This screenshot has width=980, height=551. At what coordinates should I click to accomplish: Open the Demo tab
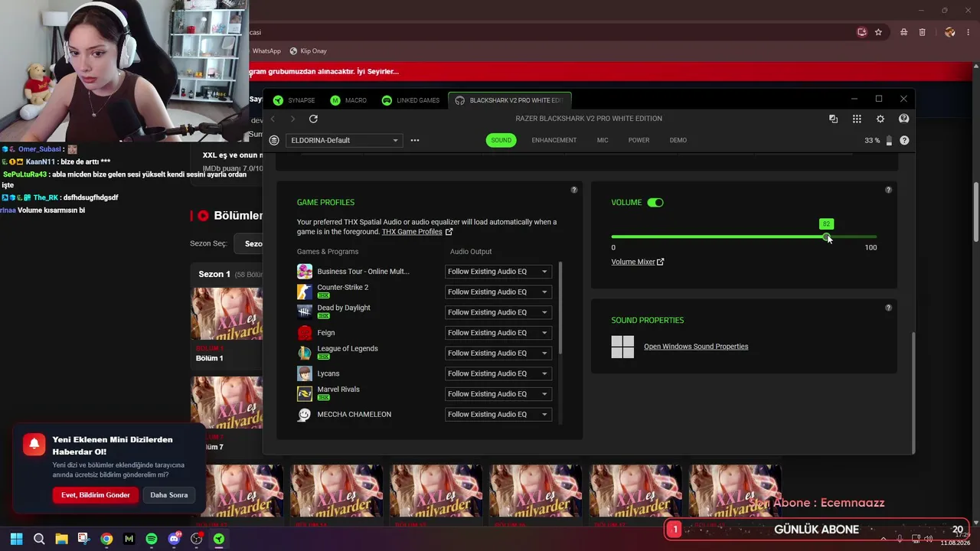(x=678, y=140)
